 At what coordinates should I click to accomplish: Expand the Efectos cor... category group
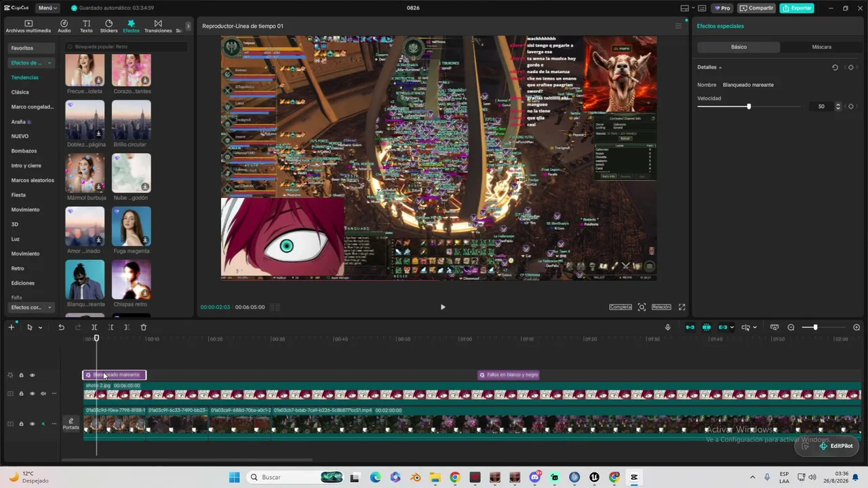pyautogui.click(x=31, y=307)
